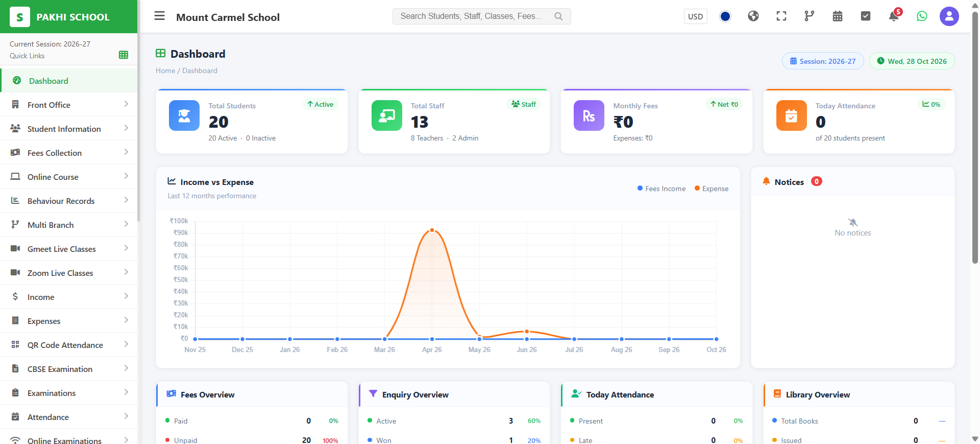980x444 pixels.
Task: Follow the Home breadcrumb link
Action: 165,71
